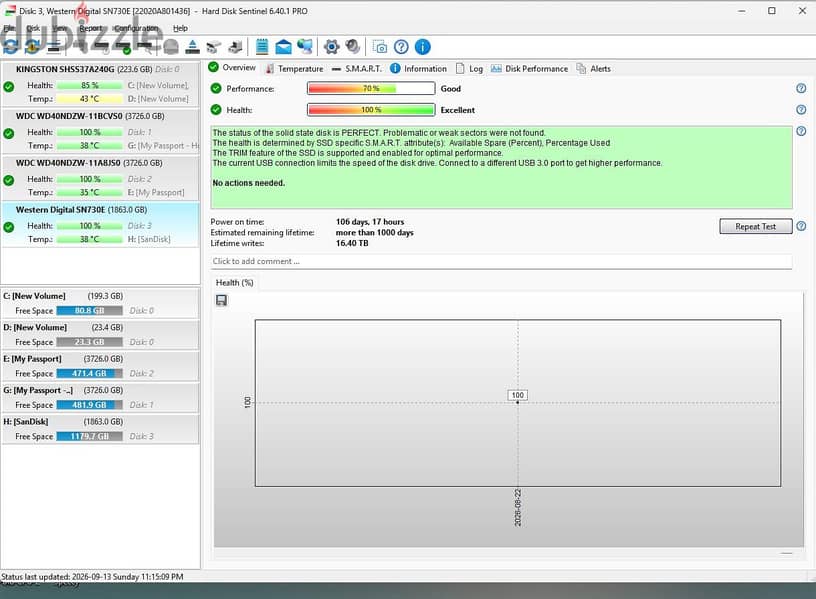Select the H: [SanDisk] partition entry
The height and width of the screenshot is (599, 816).
(100, 429)
